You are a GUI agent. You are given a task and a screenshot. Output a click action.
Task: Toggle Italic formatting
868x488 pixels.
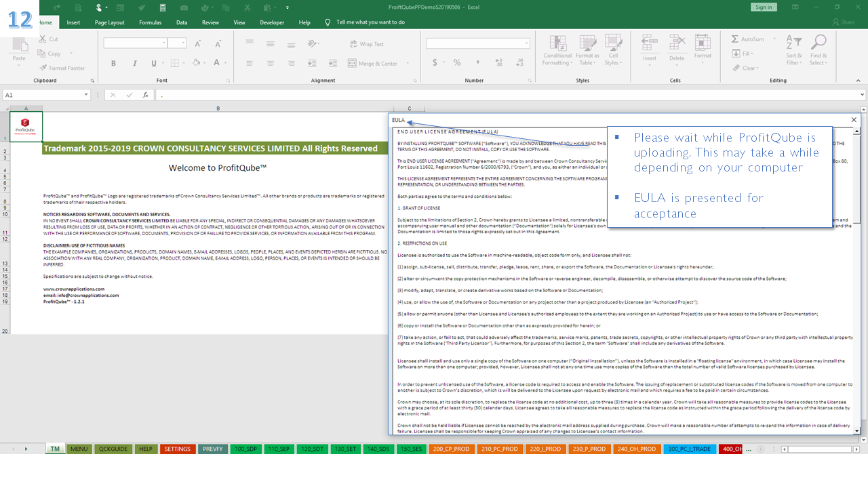click(134, 63)
